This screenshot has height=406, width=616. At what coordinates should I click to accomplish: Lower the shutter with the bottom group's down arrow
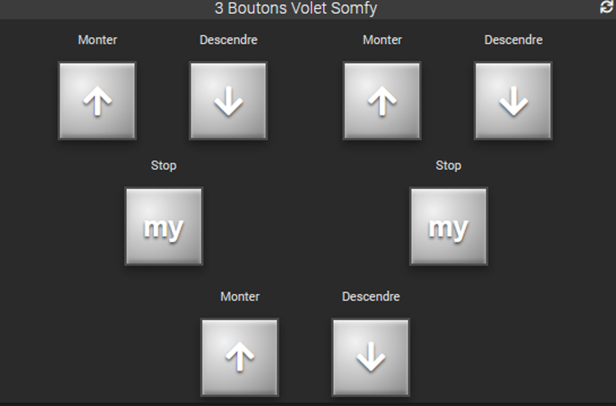click(370, 357)
